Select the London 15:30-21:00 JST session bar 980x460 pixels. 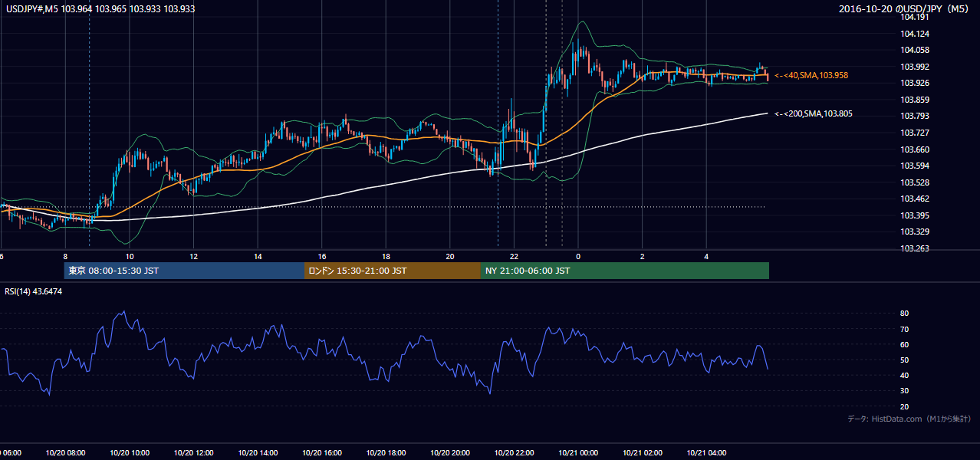[393, 271]
